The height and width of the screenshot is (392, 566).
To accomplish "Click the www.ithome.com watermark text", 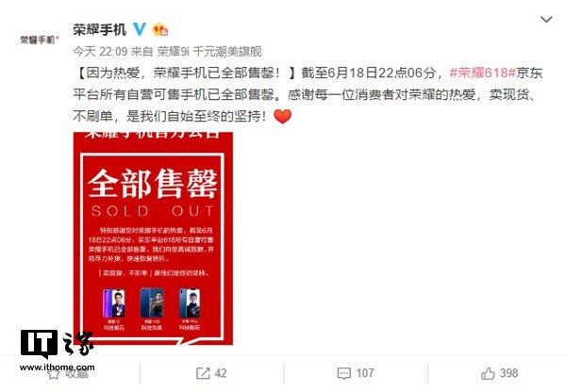I will (x=57, y=367).
